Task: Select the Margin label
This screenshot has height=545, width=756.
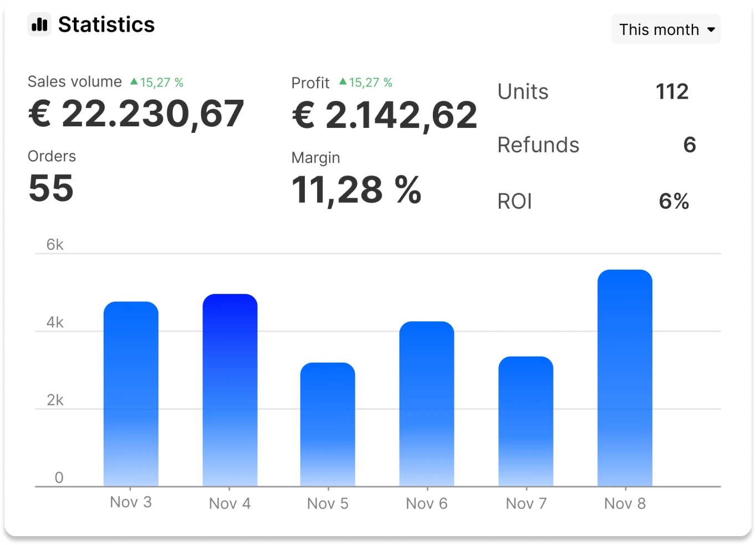Action: click(x=315, y=157)
